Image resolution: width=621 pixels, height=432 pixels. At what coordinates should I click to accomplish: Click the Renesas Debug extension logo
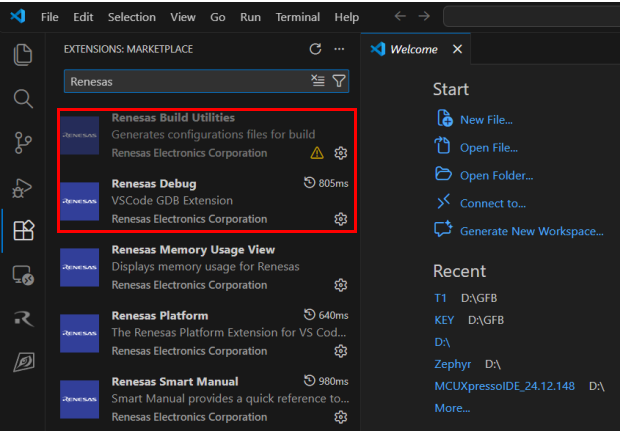click(80, 201)
